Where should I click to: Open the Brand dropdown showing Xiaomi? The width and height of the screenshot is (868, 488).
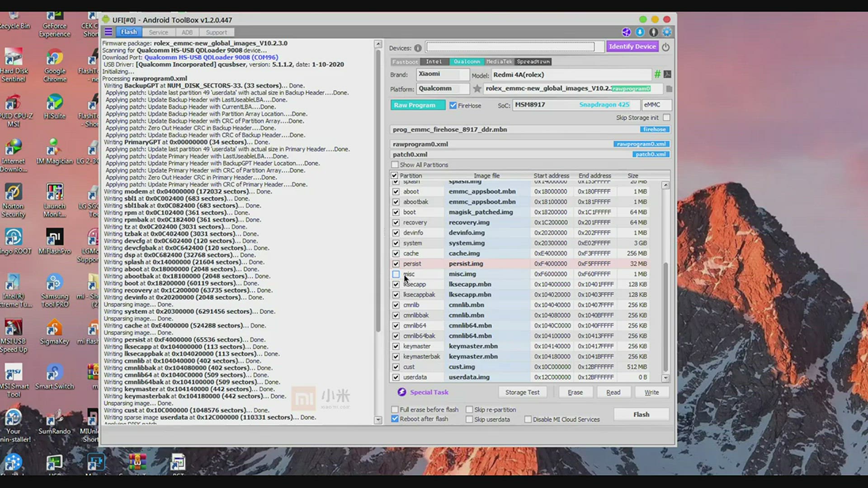pyautogui.click(x=442, y=74)
